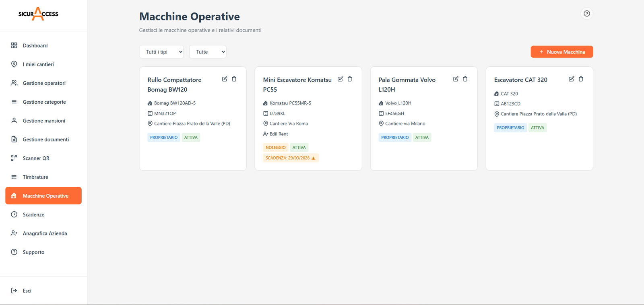Click the Nuova Macchina button
644x305 pixels.
tap(561, 52)
